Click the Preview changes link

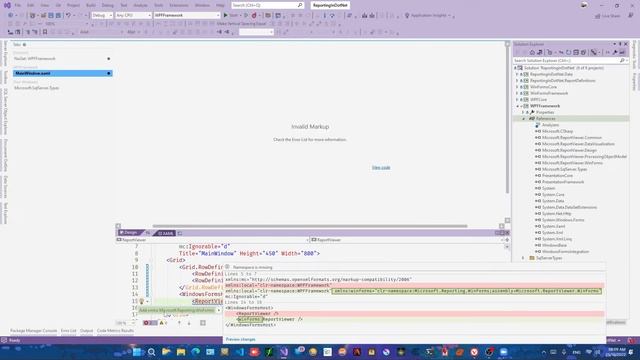tap(240, 340)
